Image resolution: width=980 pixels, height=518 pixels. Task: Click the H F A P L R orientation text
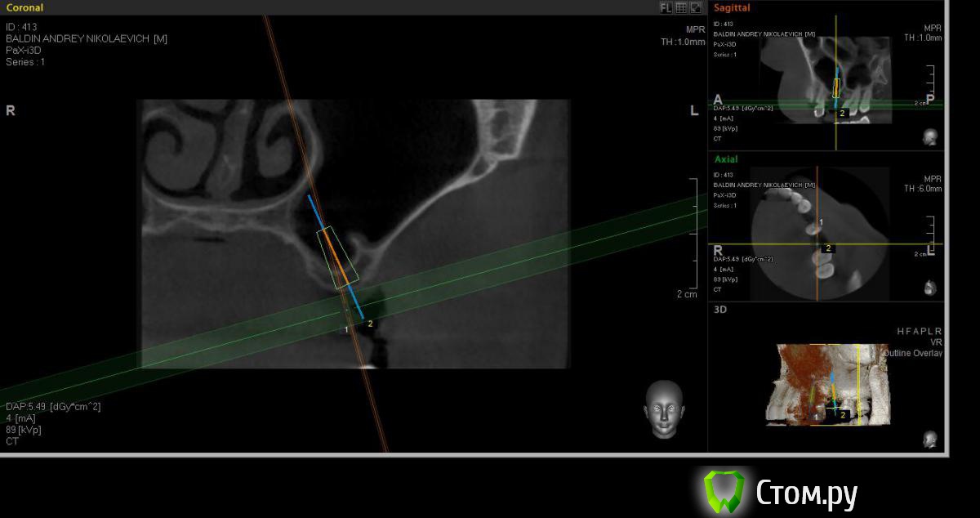(x=919, y=332)
